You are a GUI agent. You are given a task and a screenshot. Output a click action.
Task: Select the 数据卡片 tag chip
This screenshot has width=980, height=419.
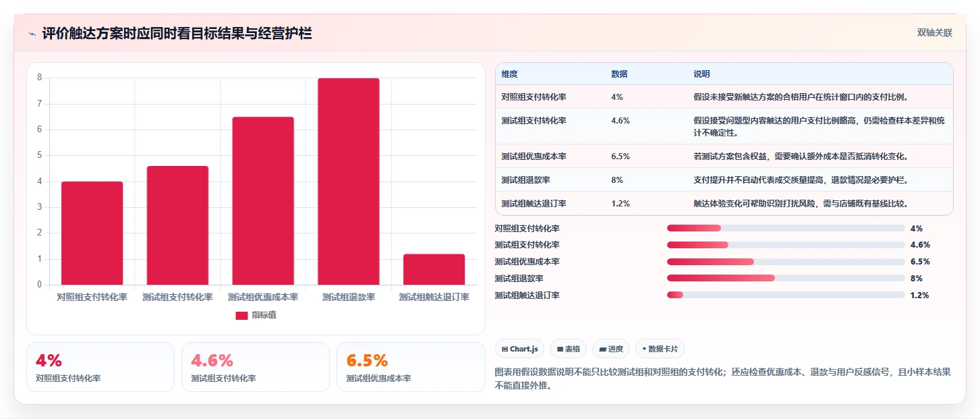[x=660, y=349]
